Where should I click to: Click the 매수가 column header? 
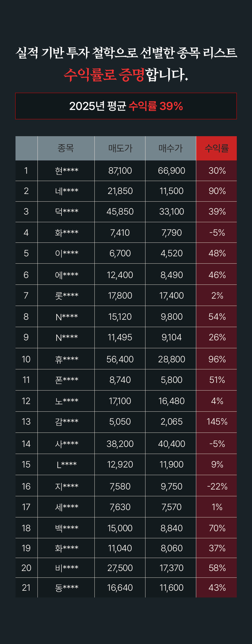click(171, 148)
